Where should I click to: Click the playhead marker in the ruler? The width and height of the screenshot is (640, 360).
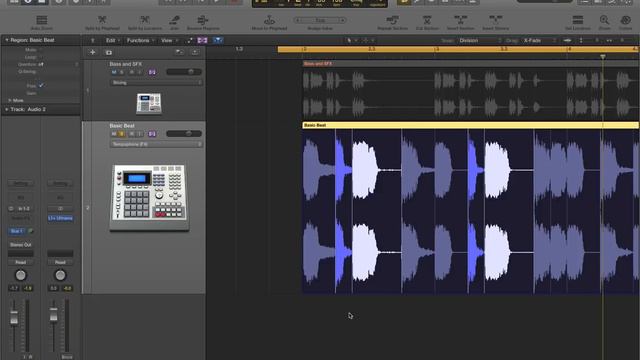pos(603,56)
